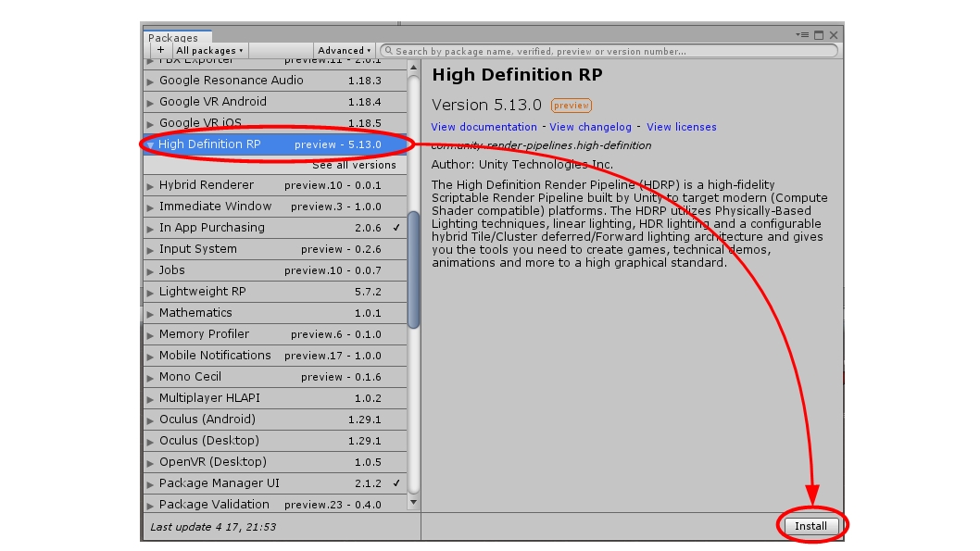Expand the Package Manager UI entry
The width and height of the screenshot is (980, 551).
click(150, 483)
